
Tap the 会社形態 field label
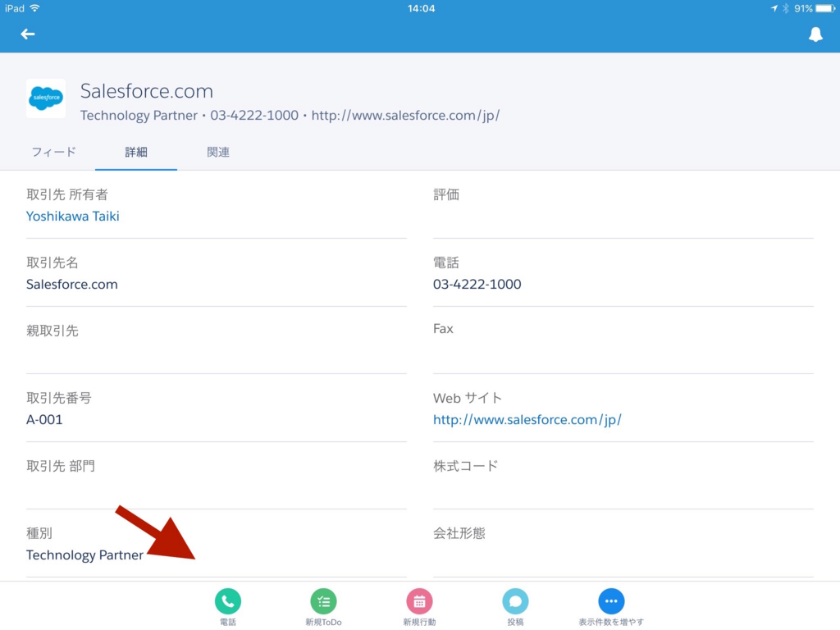(459, 533)
